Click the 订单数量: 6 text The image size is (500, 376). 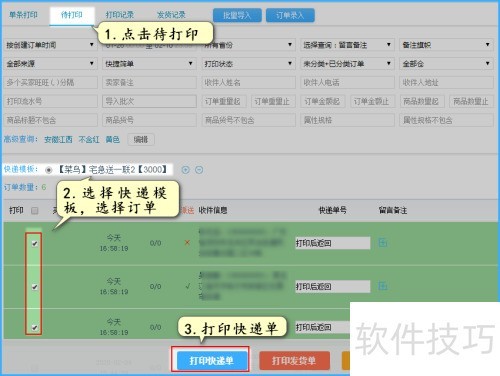click(25, 187)
